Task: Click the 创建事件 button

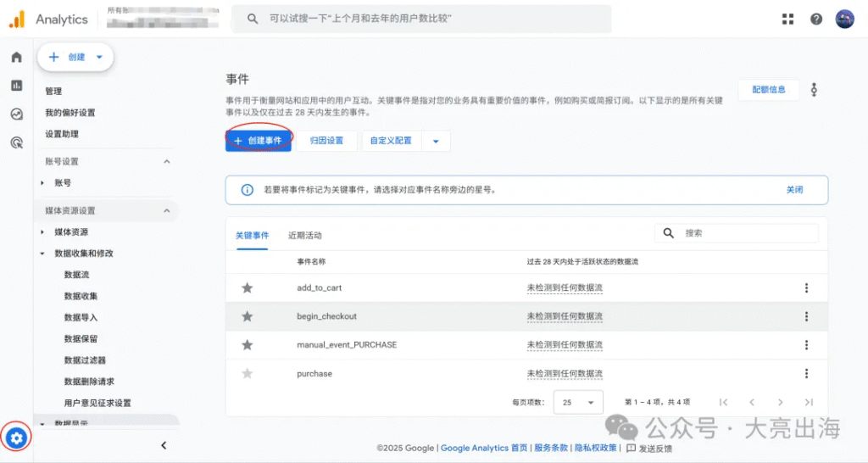Action: tap(259, 141)
